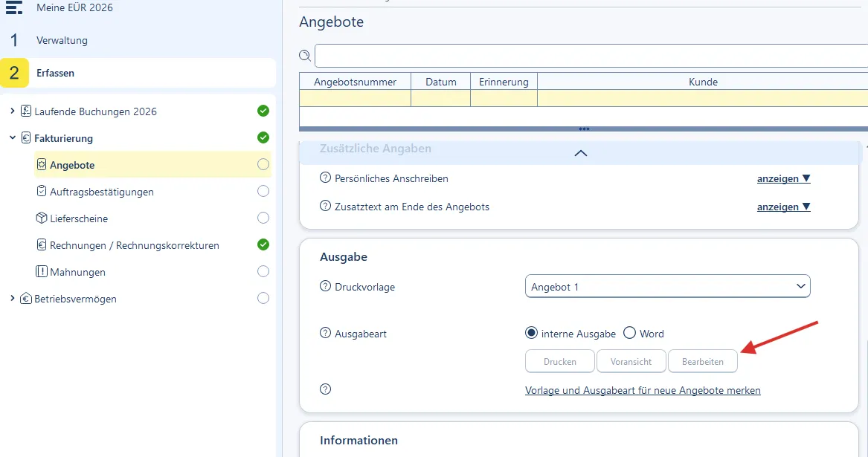Open help icon next to Druckvorlage

(x=326, y=286)
